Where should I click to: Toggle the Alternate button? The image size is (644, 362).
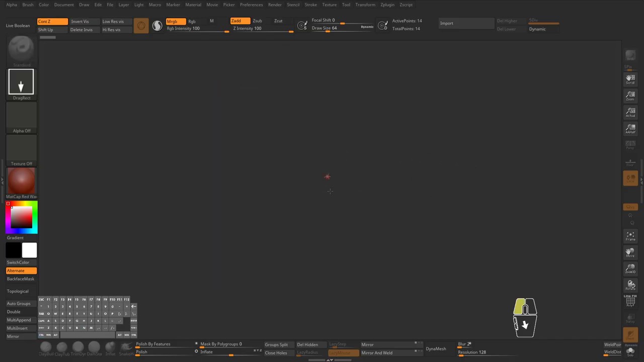click(x=21, y=270)
